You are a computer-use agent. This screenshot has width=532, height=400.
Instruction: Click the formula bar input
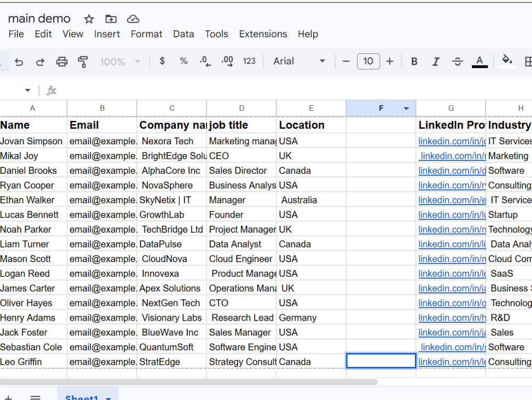[x=295, y=91]
